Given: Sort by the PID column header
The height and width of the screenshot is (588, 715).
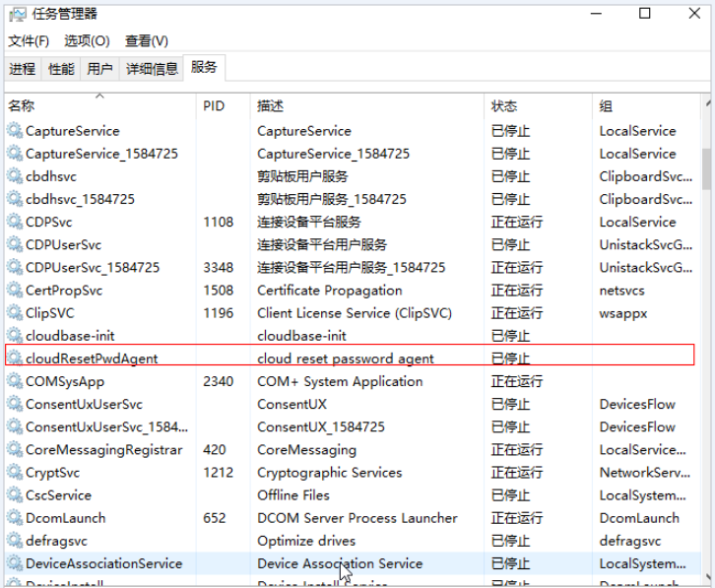Looking at the screenshot, I should tap(214, 105).
